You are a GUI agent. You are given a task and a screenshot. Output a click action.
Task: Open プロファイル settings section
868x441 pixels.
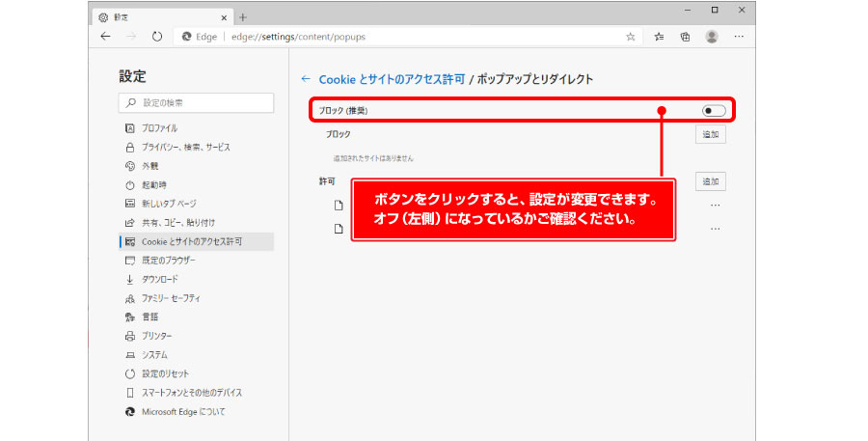pyautogui.click(x=196, y=128)
